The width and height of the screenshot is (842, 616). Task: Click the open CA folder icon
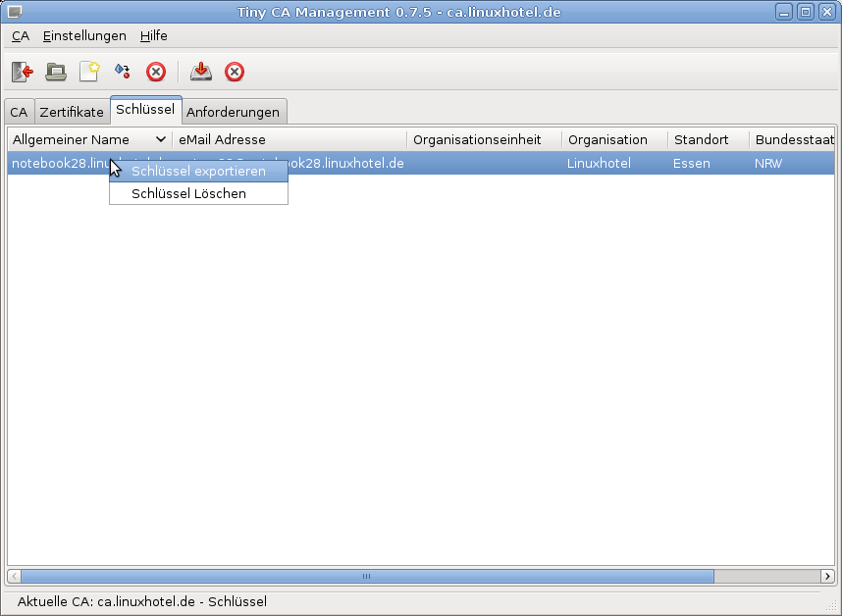56,72
